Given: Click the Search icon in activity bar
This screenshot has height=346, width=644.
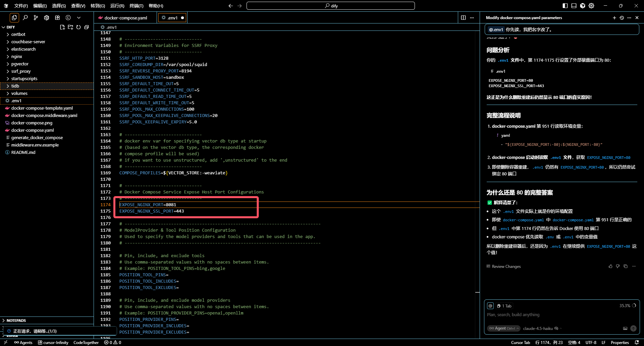Looking at the screenshot, I should pyautogui.click(x=25, y=18).
